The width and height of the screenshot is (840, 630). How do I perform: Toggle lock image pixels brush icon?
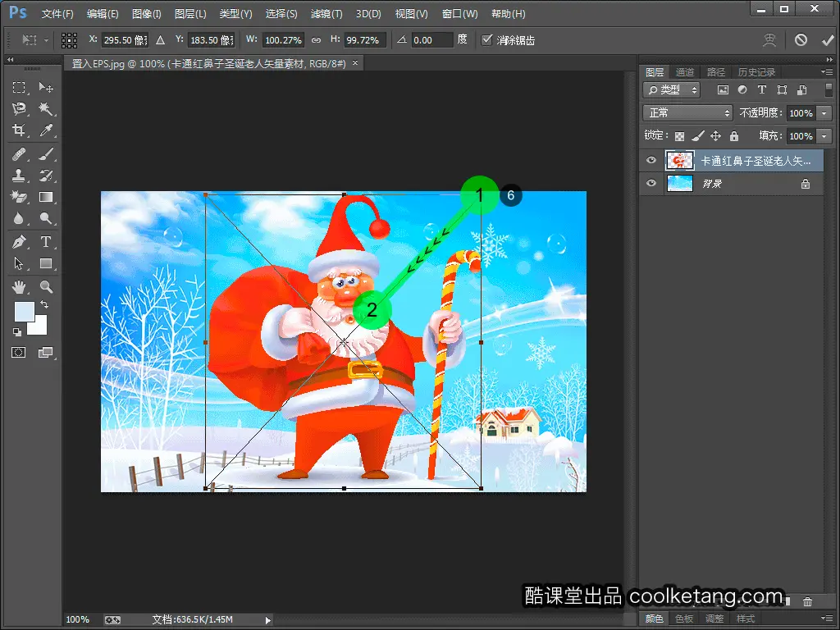coord(697,136)
